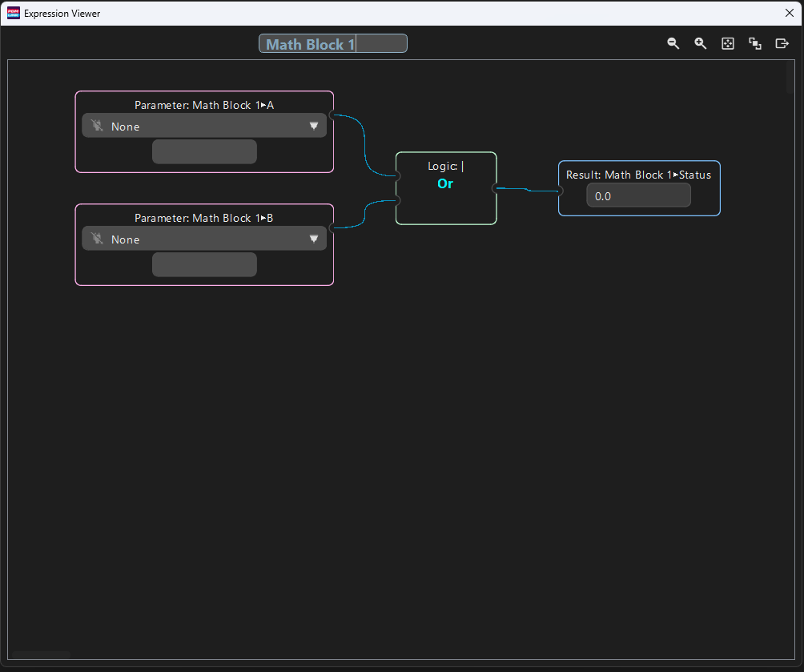The height and width of the screenshot is (672, 804).
Task: Click the overlapping squares arrange icon
Action: 755,44
